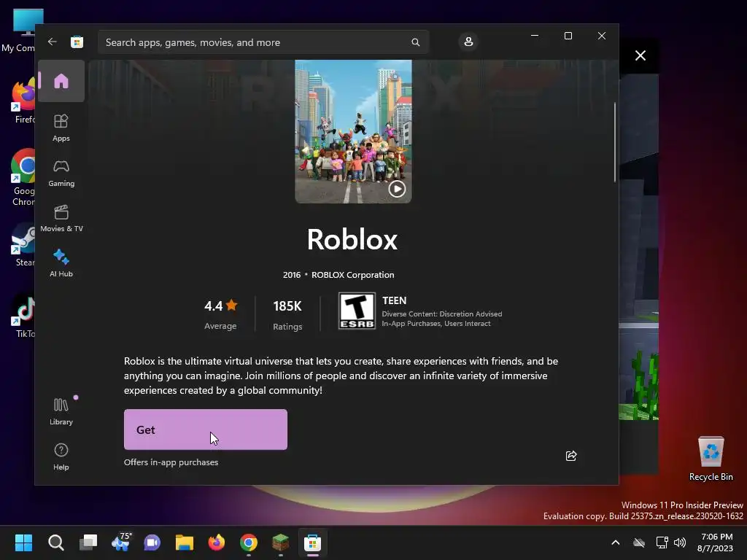The height and width of the screenshot is (560, 747).
Task: Share the Roblox page
Action: 570,456
